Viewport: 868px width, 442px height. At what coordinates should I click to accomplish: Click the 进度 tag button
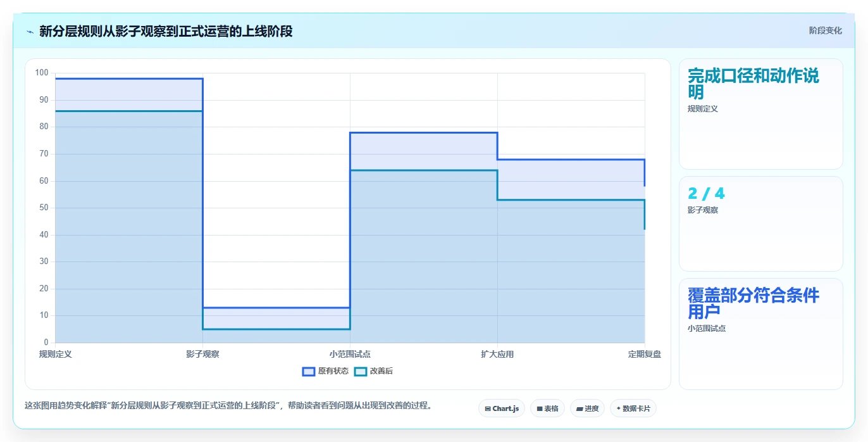587,408
